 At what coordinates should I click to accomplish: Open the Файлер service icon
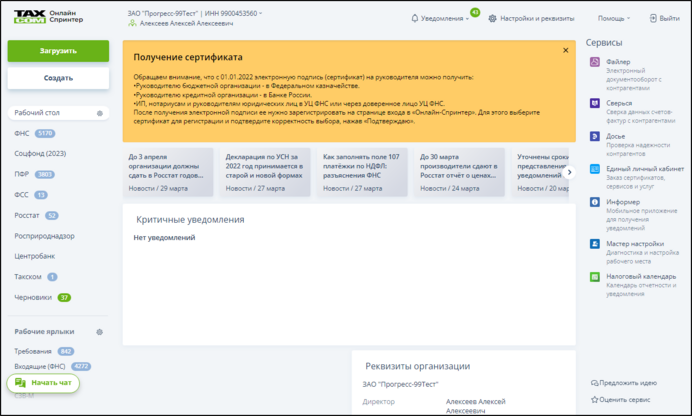coord(595,62)
